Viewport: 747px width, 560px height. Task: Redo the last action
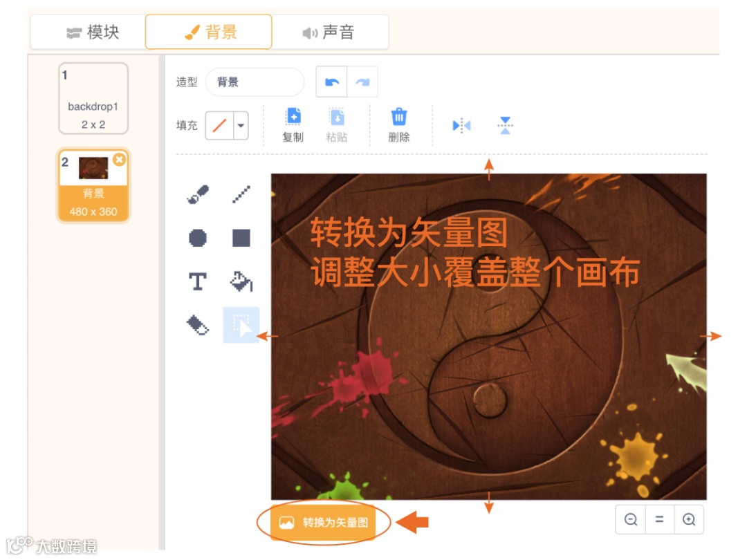click(x=362, y=82)
